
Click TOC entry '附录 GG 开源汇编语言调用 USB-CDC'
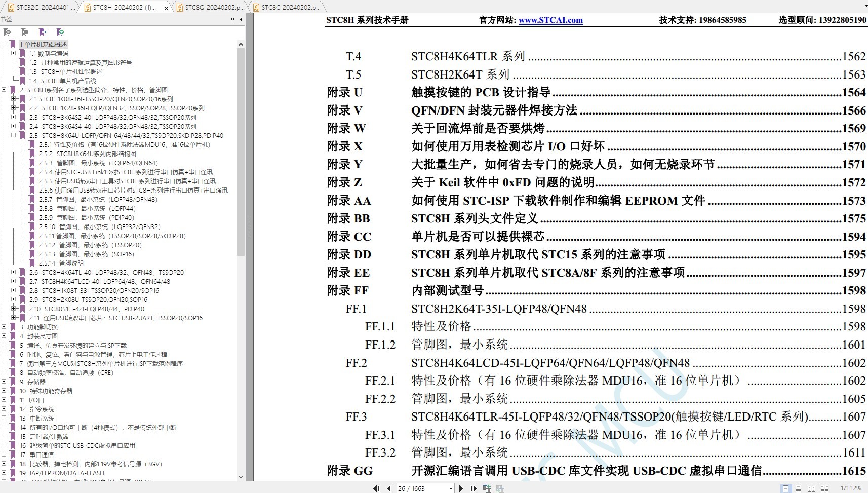pyautogui.click(x=596, y=471)
